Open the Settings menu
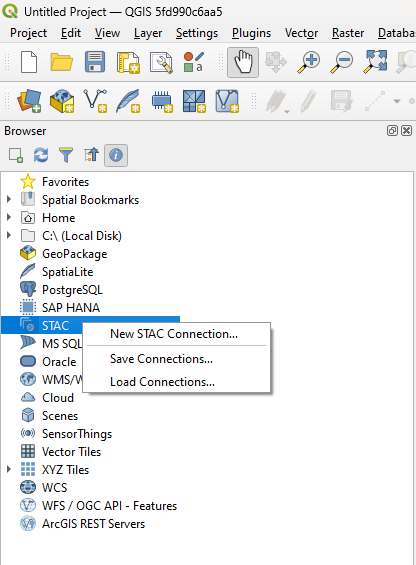This screenshot has height=565, width=416. click(197, 33)
